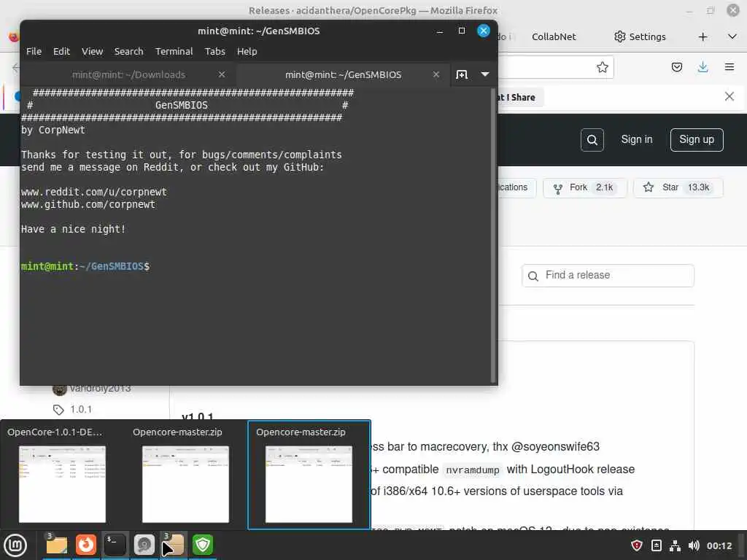Click the 00:12 clock in the panel
Viewport: 747px width, 560px height.
(719, 545)
